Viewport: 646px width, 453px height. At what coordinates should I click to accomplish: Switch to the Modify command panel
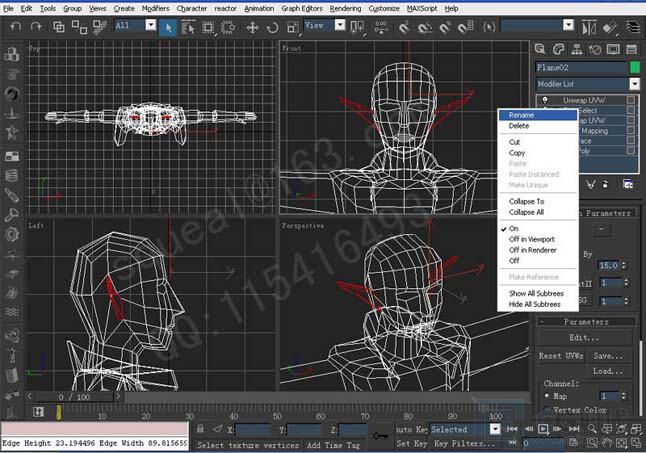[558, 49]
